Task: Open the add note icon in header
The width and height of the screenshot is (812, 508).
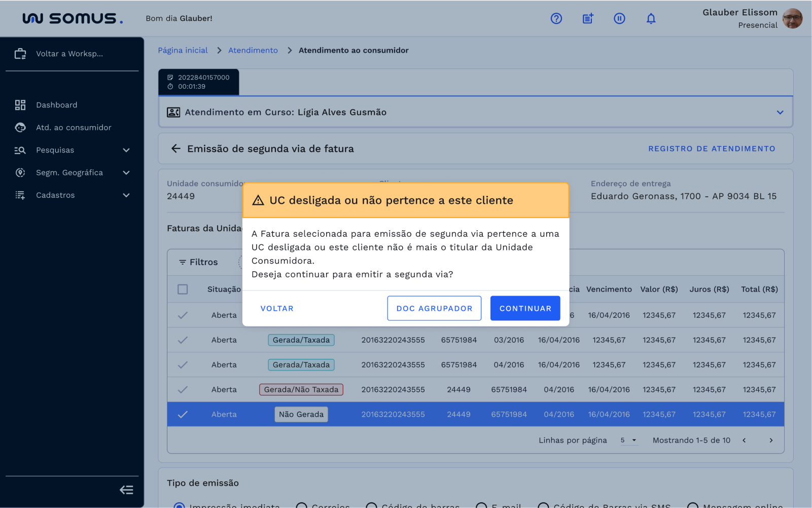Action: point(587,19)
